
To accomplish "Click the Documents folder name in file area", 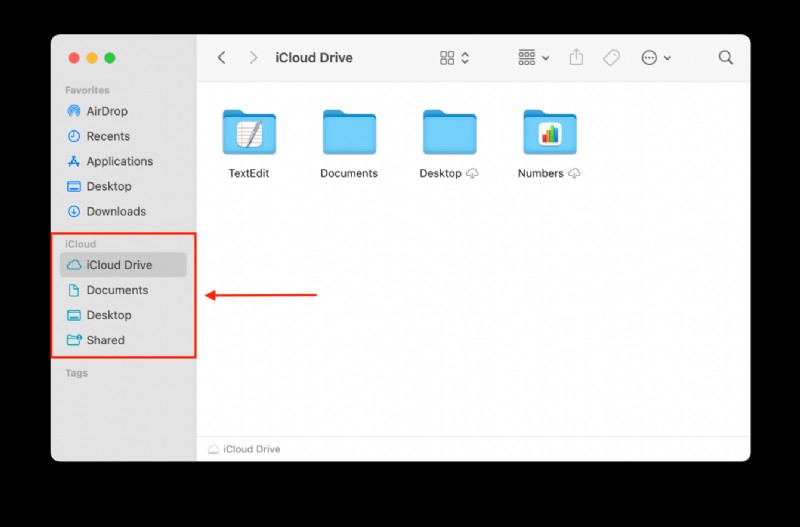I will 349,173.
